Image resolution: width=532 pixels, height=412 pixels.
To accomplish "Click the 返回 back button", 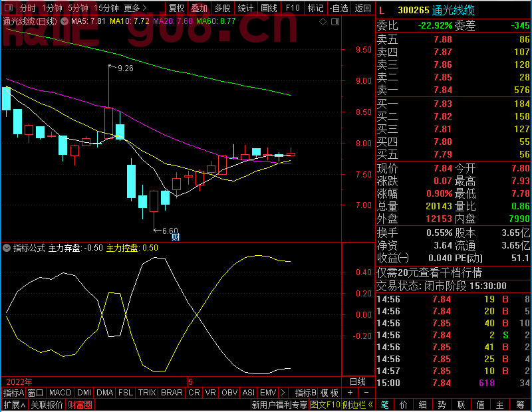I will pyautogui.click(x=362, y=8).
